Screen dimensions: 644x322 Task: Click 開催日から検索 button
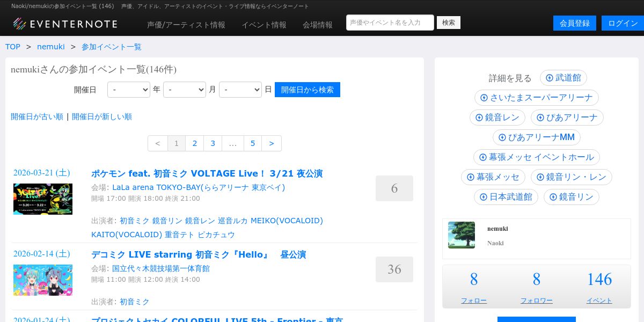click(x=308, y=90)
